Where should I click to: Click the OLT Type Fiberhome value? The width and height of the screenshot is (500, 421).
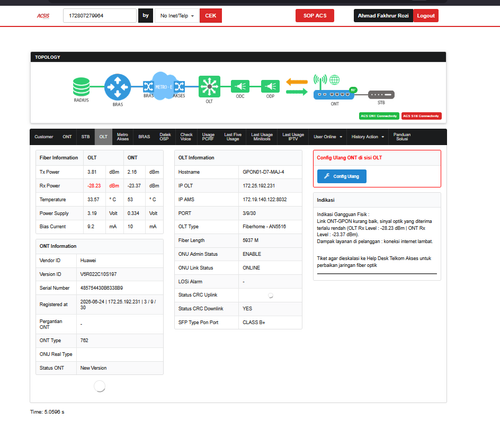(x=264, y=227)
